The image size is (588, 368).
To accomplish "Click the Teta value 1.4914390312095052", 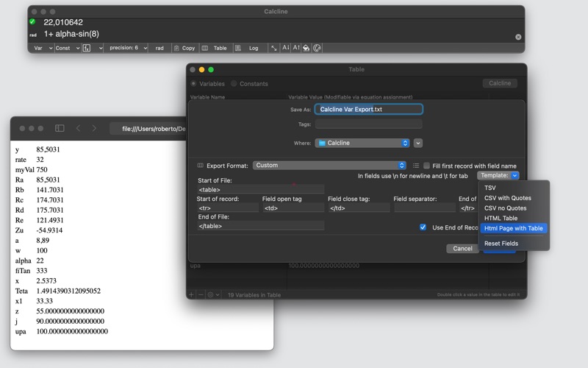I will (68, 291).
